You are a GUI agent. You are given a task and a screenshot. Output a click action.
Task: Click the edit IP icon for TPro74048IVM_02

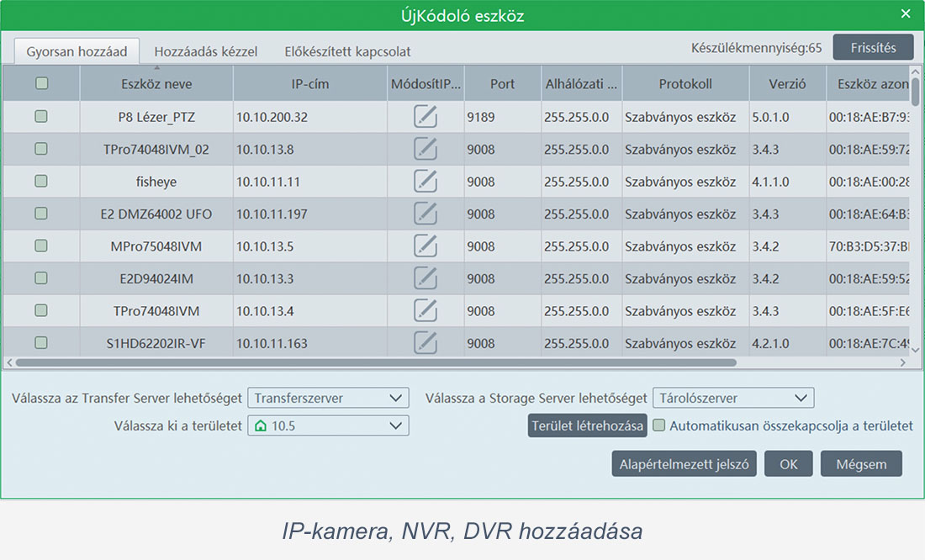point(425,149)
